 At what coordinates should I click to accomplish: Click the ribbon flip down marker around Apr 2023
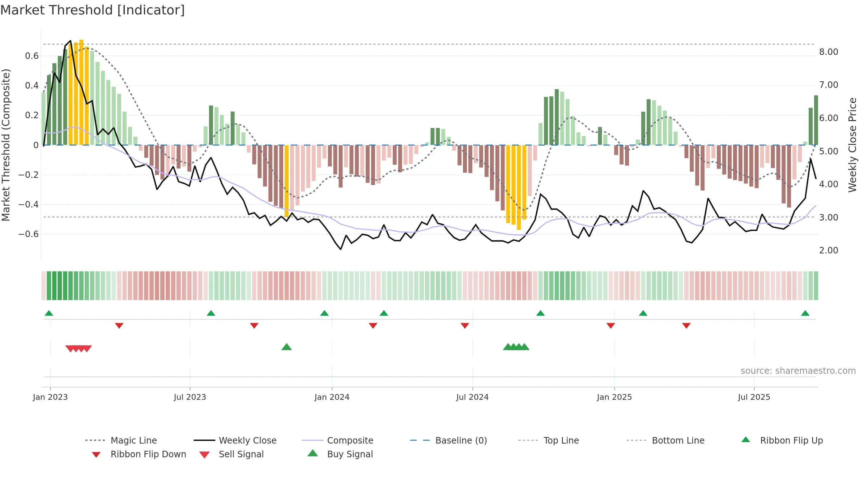click(119, 326)
